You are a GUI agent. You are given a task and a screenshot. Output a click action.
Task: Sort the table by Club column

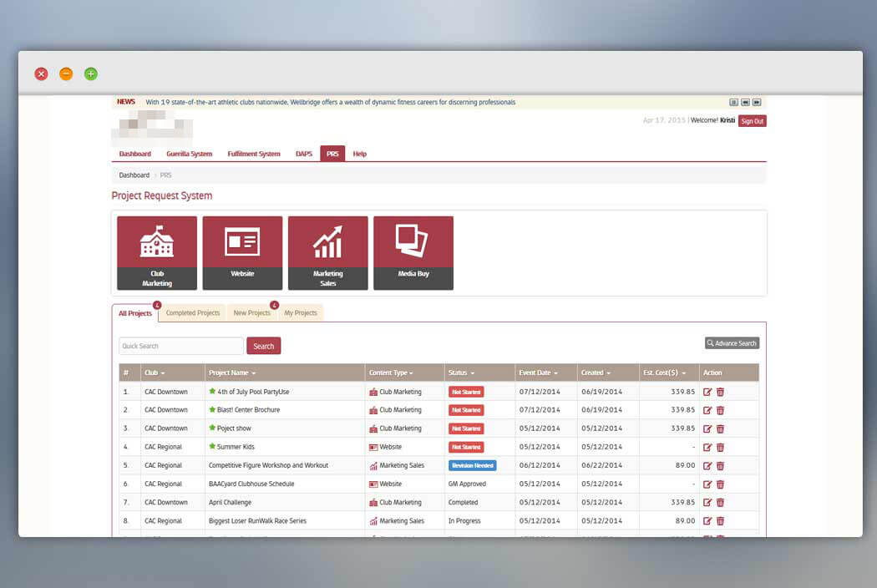(155, 373)
